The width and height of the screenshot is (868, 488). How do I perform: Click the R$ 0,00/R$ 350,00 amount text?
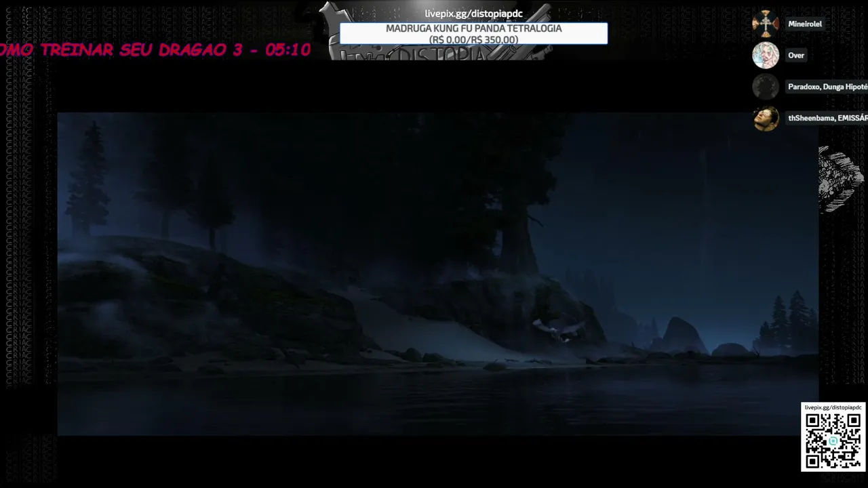[473, 40]
